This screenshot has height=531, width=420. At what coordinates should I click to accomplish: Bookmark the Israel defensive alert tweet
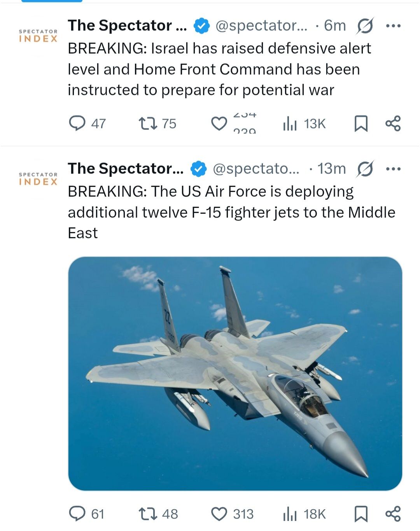(361, 124)
